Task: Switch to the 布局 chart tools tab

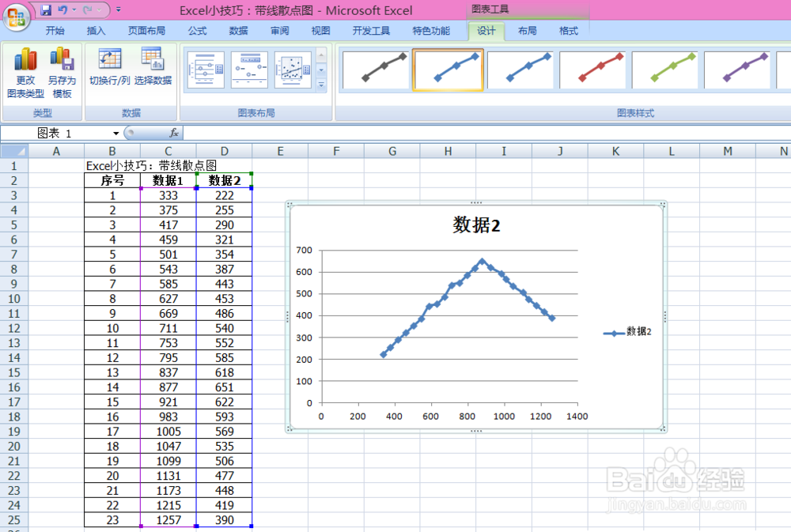Action: pos(527,31)
